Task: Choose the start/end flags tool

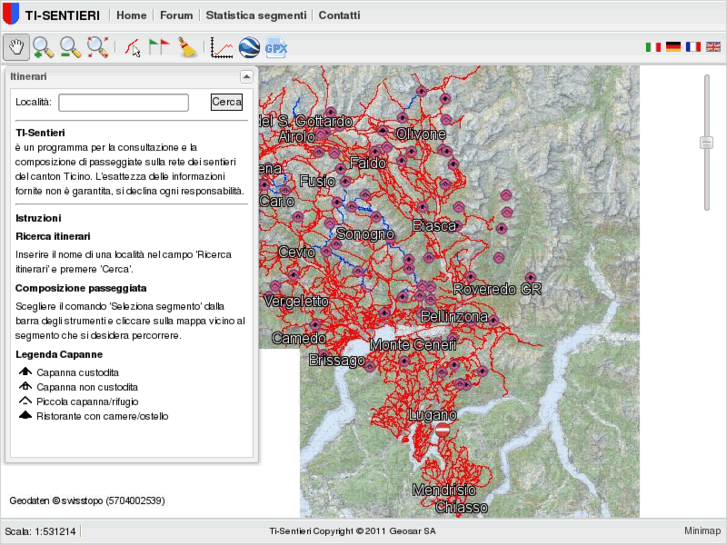Action: coord(159,47)
